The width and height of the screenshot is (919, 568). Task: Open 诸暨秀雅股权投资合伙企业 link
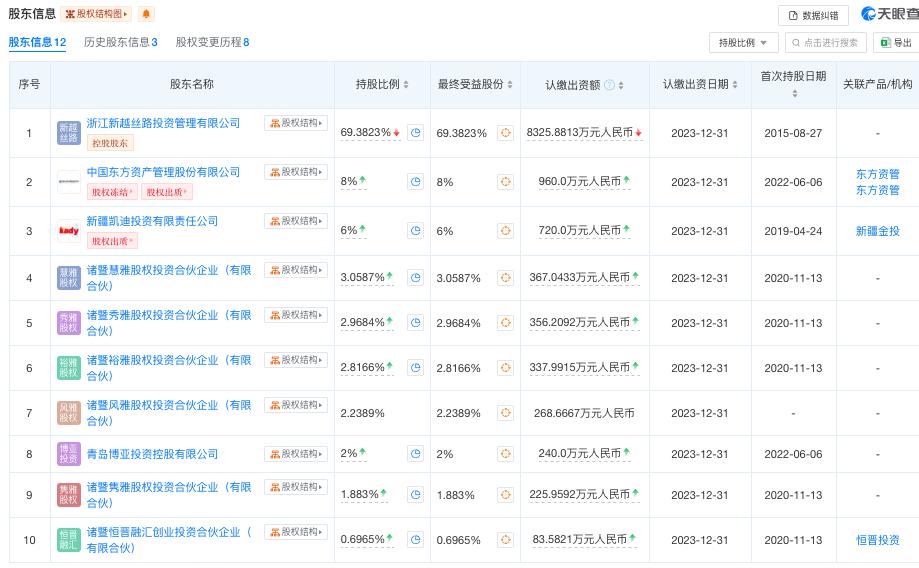pyautogui.click(x=169, y=323)
